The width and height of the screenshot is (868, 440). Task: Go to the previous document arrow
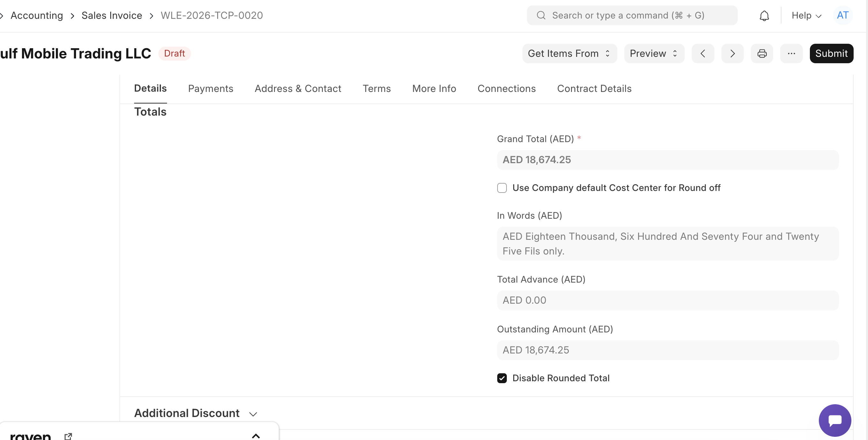point(703,54)
